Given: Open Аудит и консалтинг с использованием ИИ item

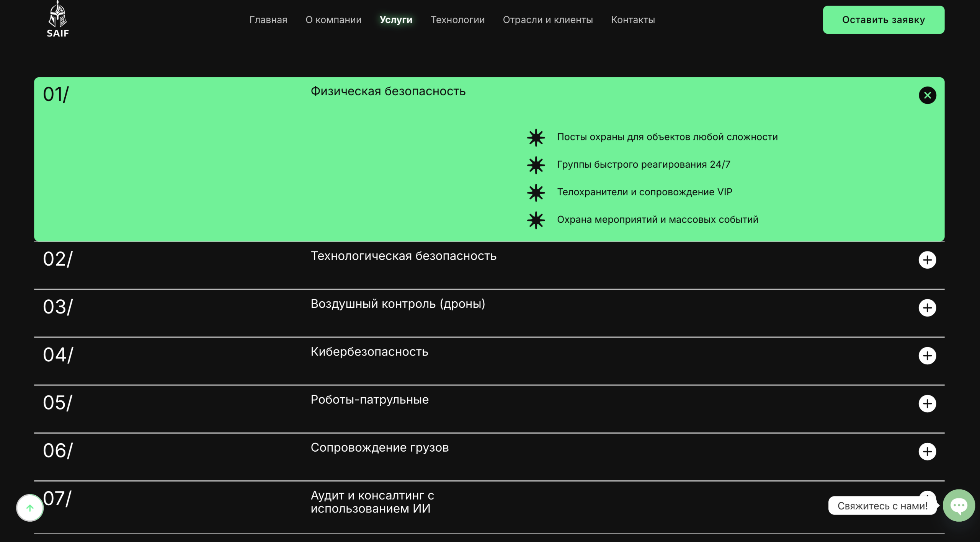Looking at the screenshot, I should coord(372,502).
